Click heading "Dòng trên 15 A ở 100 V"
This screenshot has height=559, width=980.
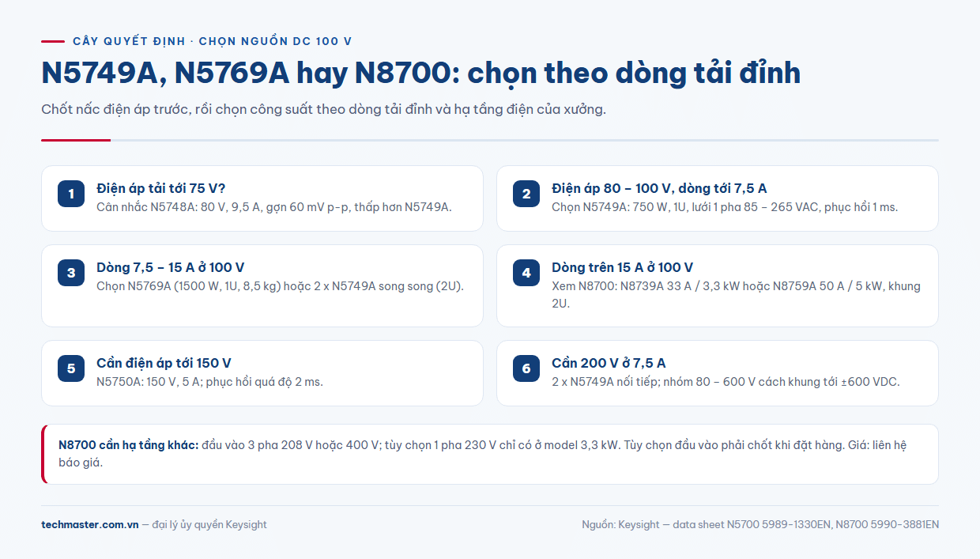(622, 267)
